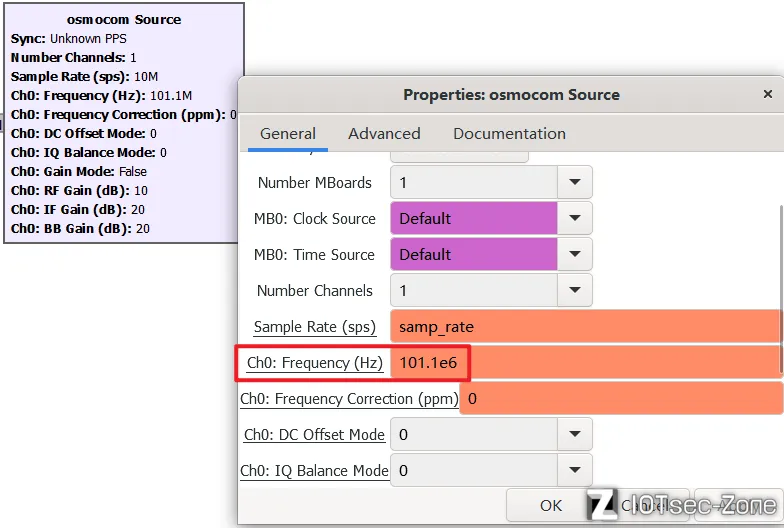
Task: Open the Advanced tab
Action: tap(384, 134)
